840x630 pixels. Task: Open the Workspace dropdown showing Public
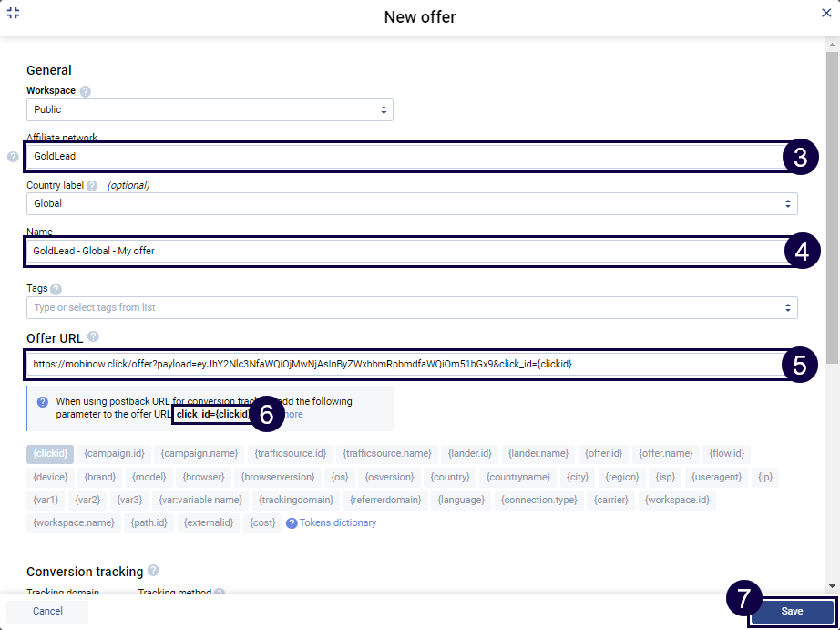209,109
